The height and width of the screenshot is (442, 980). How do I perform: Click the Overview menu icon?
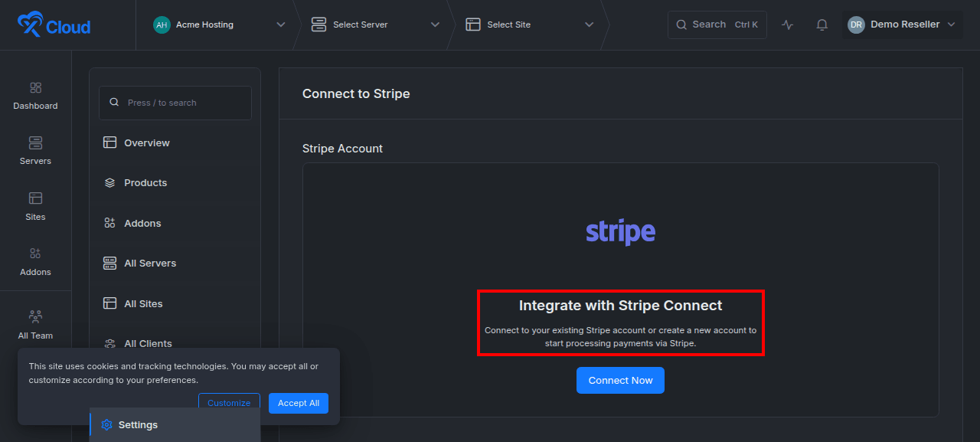[109, 142]
